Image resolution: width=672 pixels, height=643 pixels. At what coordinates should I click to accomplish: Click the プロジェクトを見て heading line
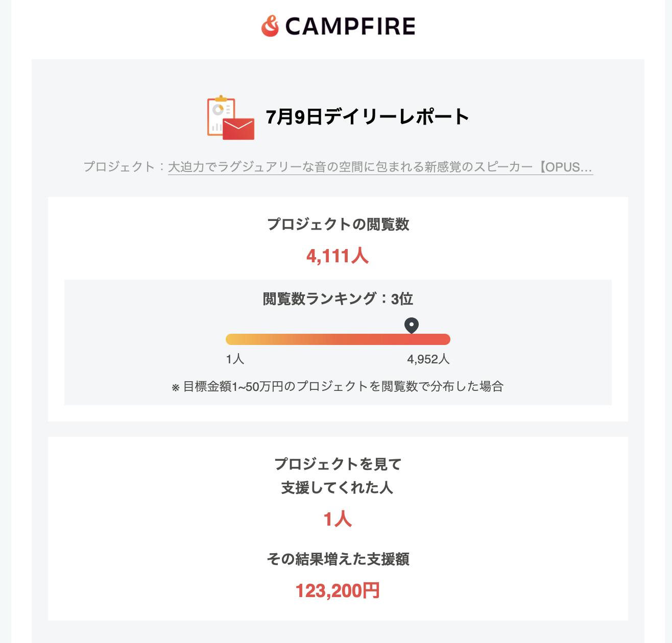click(338, 464)
